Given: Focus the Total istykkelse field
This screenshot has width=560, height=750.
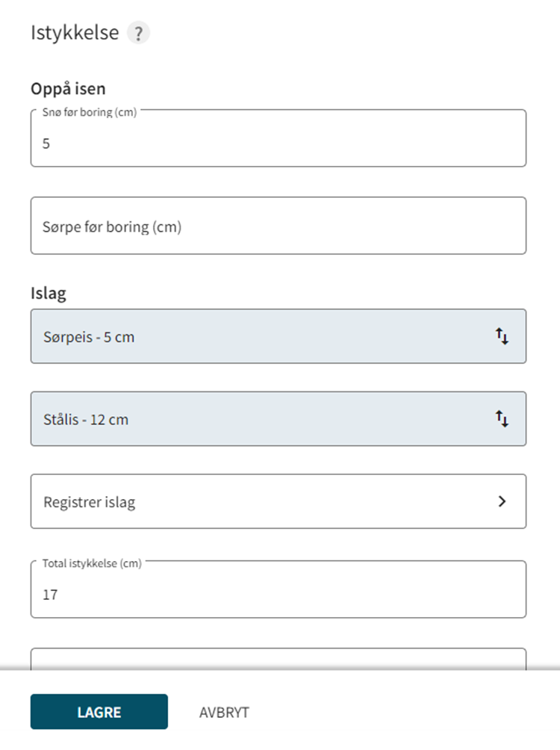Looking at the screenshot, I should pyautogui.click(x=279, y=589).
